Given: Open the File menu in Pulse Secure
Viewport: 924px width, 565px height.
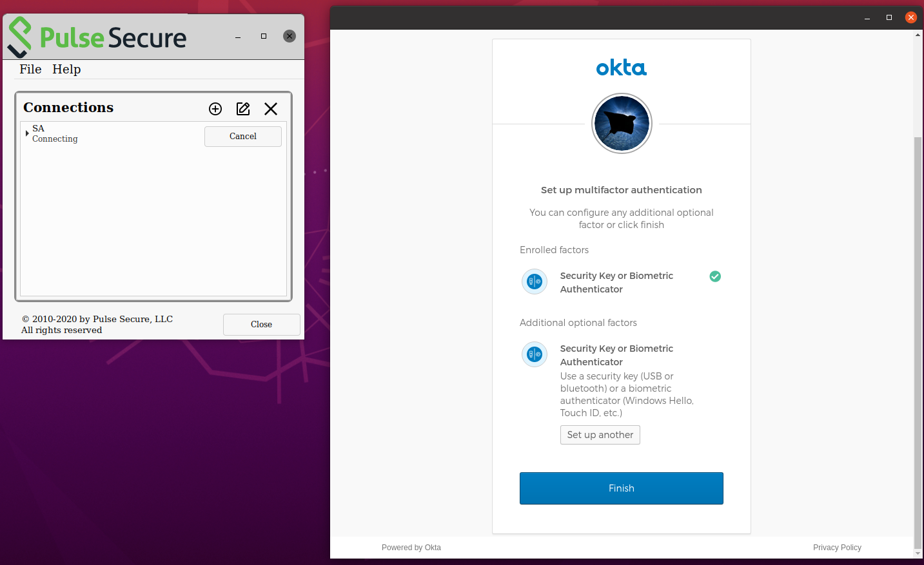Looking at the screenshot, I should click(30, 69).
